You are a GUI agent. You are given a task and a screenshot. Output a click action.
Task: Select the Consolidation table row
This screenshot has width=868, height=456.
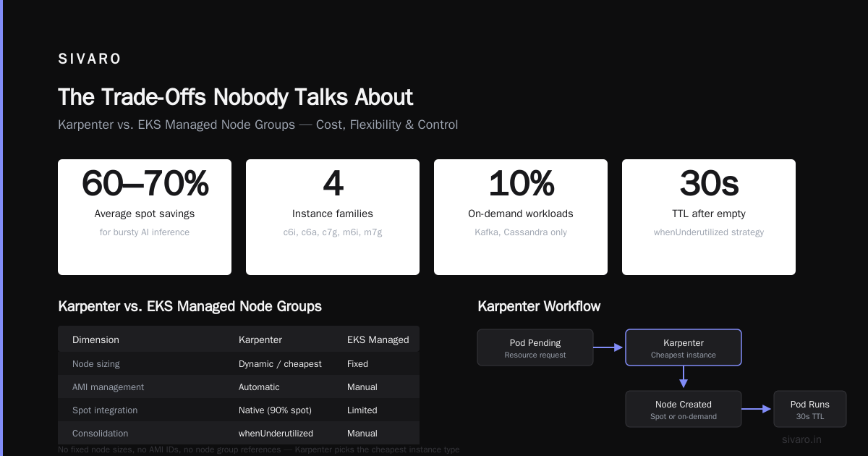tap(239, 433)
